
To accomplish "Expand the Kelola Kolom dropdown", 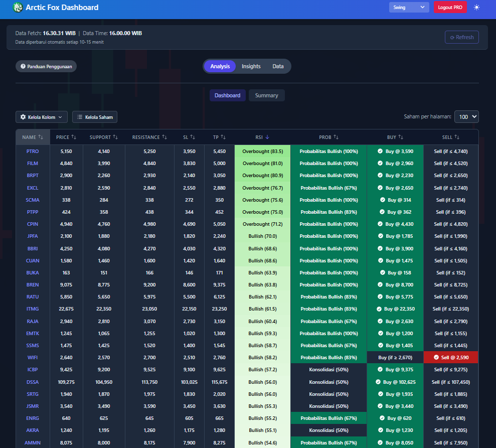I will pos(42,117).
